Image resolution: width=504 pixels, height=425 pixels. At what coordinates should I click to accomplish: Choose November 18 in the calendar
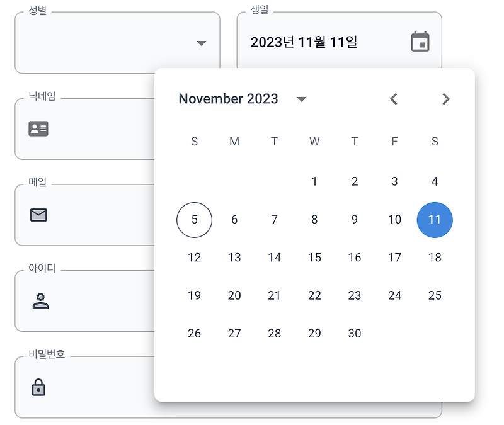(435, 258)
